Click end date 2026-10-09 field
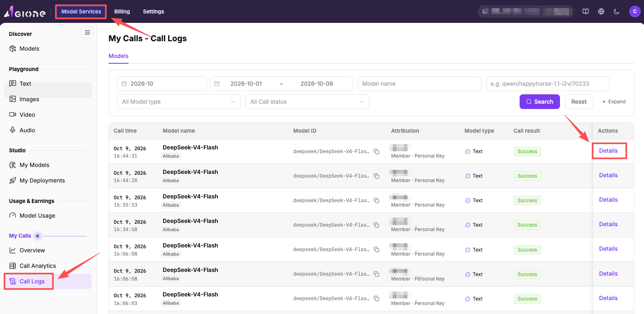This screenshot has height=314, width=644. (316, 84)
